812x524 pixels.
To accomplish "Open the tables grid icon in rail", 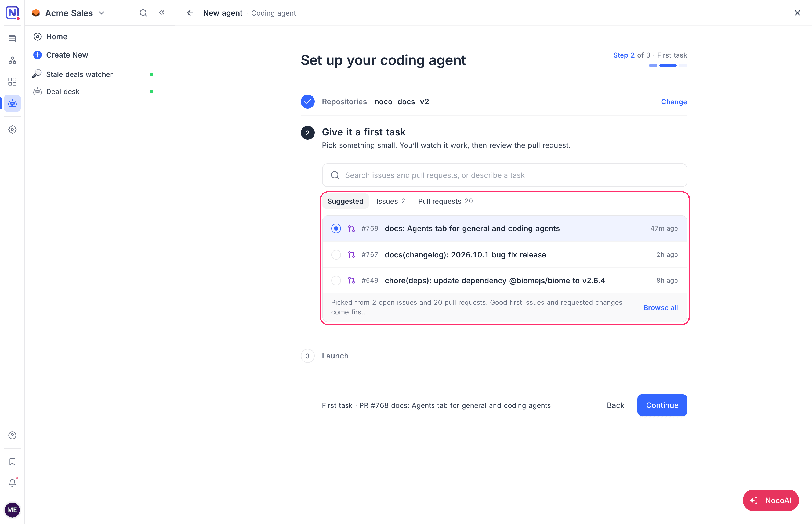I will pos(12,39).
